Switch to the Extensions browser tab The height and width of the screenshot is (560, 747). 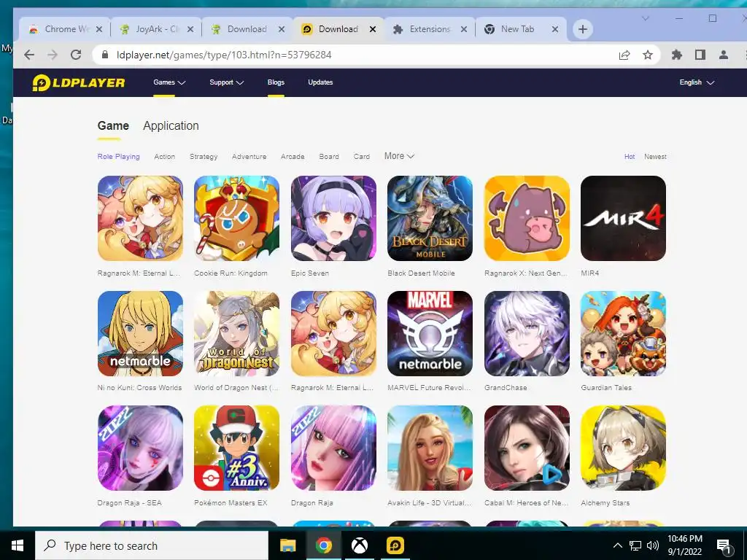(x=429, y=29)
